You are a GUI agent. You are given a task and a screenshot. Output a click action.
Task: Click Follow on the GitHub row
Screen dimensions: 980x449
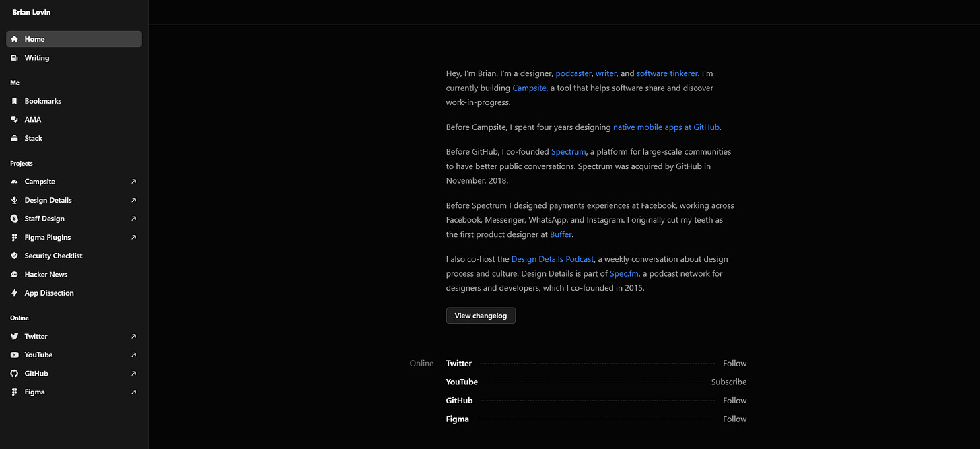coord(735,401)
